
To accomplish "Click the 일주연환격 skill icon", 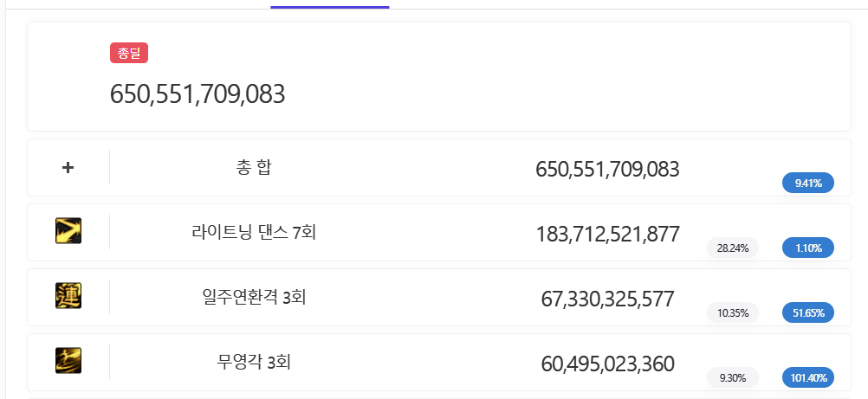I will 68,296.
